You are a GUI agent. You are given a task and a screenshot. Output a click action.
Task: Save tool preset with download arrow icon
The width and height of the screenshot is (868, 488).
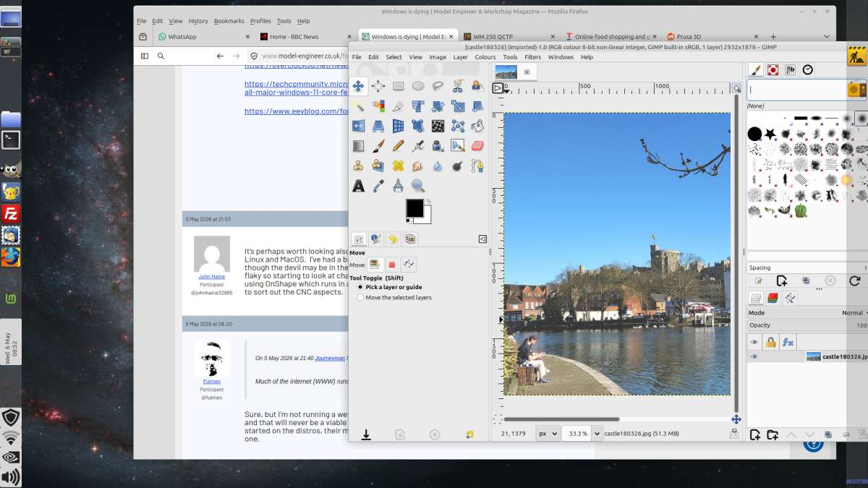click(366, 435)
